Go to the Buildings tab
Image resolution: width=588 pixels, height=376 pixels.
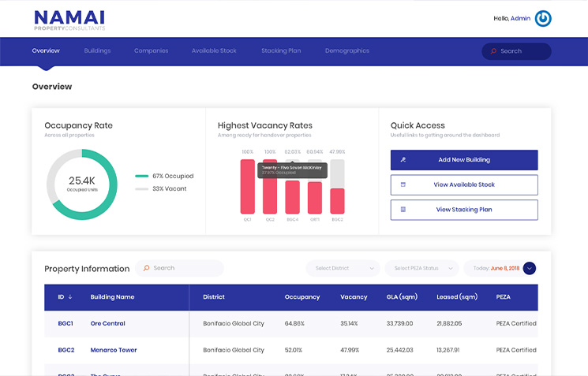click(97, 51)
